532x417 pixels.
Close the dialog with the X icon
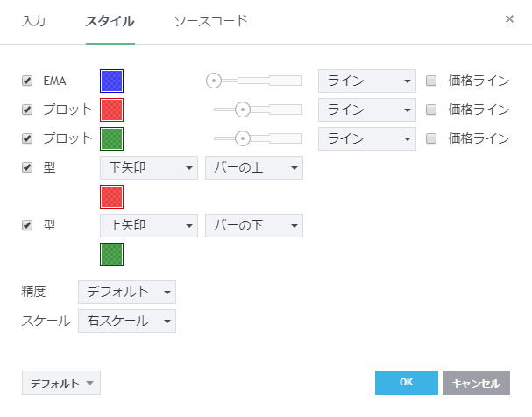pyautogui.click(x=510, y=18)
